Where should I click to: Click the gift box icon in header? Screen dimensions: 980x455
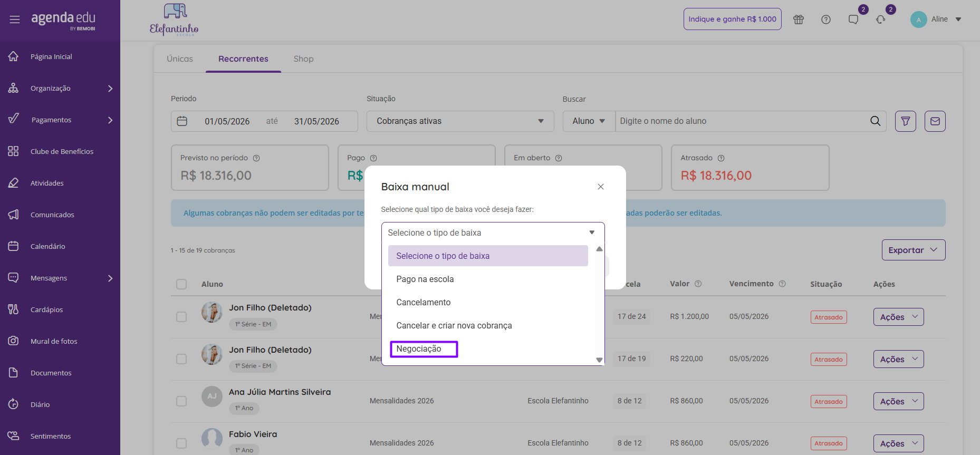coord(799,20)
